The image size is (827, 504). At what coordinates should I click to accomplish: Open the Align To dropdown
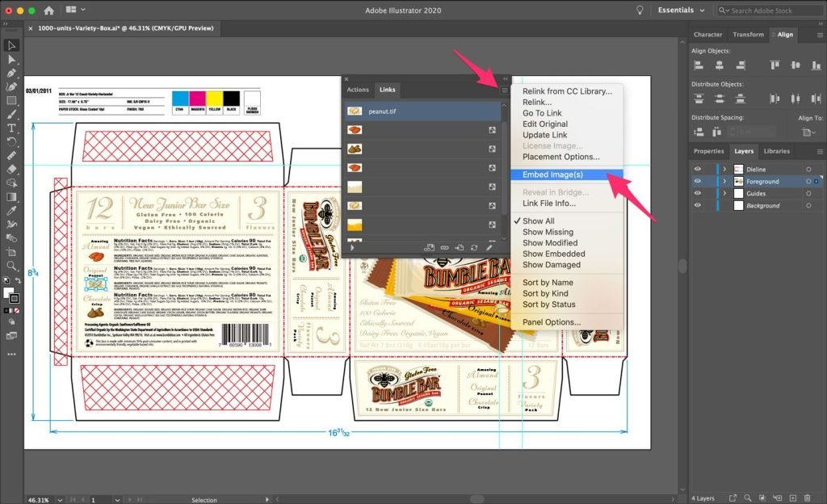[x=809, y=132]
